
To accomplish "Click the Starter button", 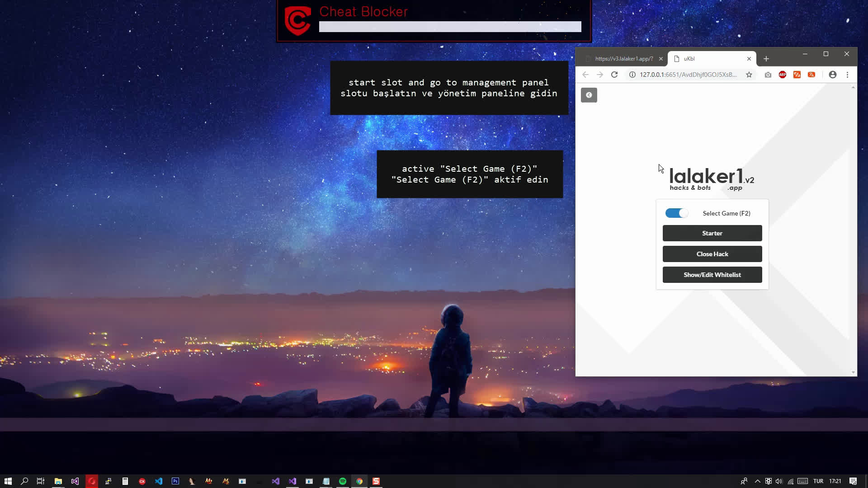I will [712, 233].
